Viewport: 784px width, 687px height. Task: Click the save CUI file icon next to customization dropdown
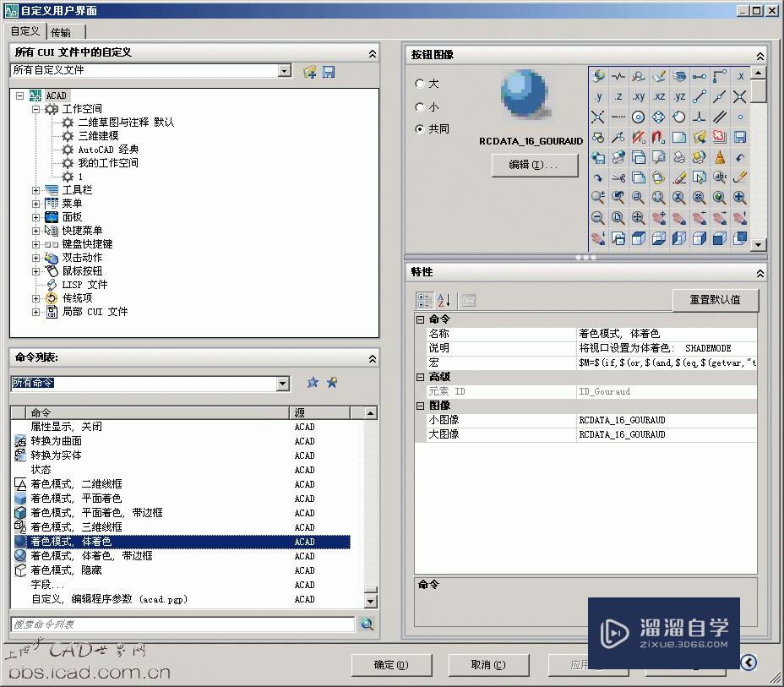pos(329,72)
